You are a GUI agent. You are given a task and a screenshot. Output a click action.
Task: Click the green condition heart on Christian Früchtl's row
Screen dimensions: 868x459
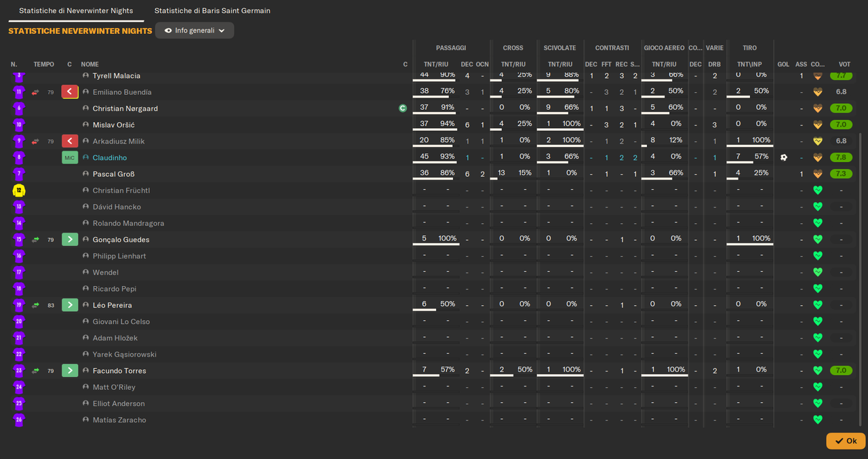tap(818, 191)
